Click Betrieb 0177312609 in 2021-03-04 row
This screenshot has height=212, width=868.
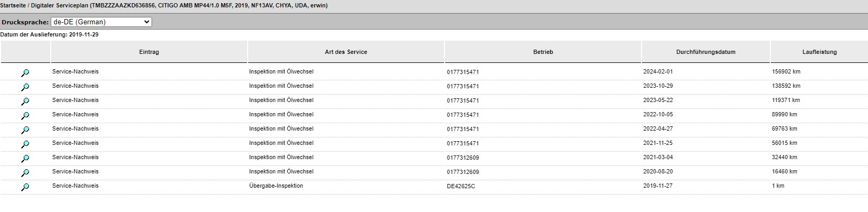click(x=463, y=158)
